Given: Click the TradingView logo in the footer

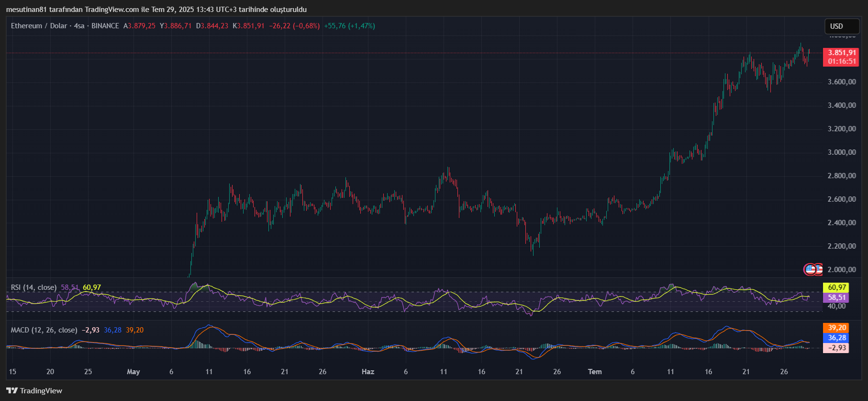Looking at the screenshot, I should pos(34,390).
